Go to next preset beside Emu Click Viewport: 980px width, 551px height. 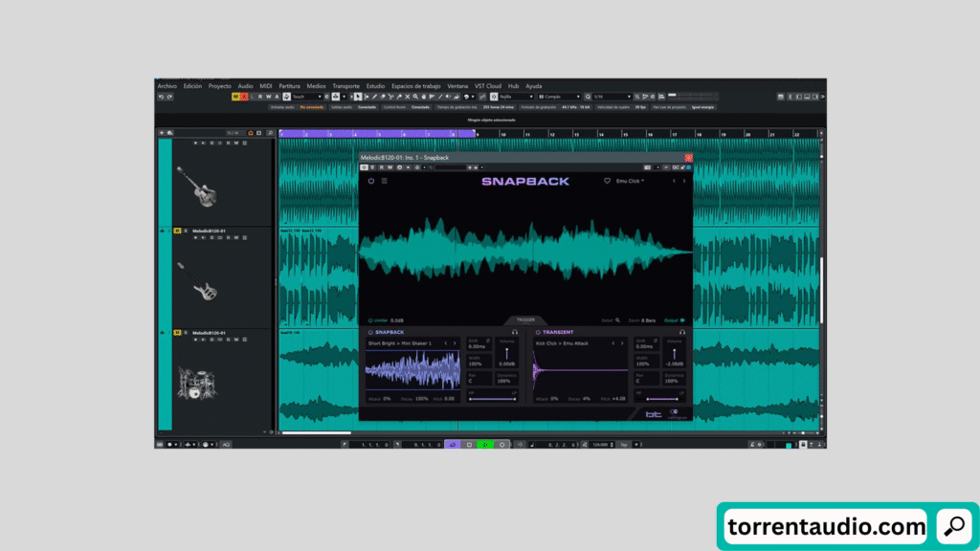point(683,181)
